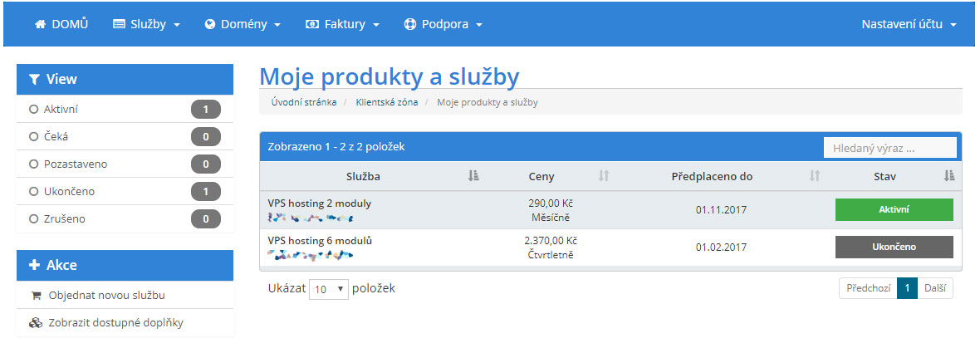Select the Čeká filter radio option

tap(34, 136)
